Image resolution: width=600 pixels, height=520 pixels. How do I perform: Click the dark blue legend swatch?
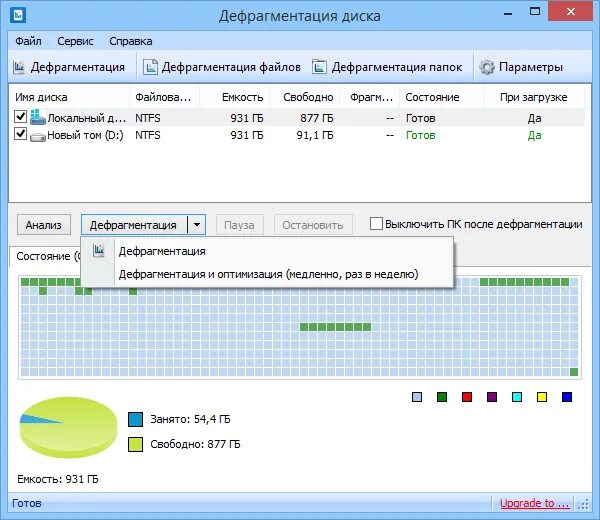(567, 397)
